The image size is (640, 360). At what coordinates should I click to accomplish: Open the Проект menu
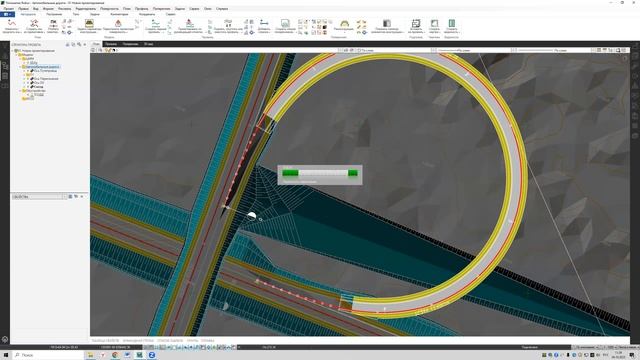pos(8,9)
